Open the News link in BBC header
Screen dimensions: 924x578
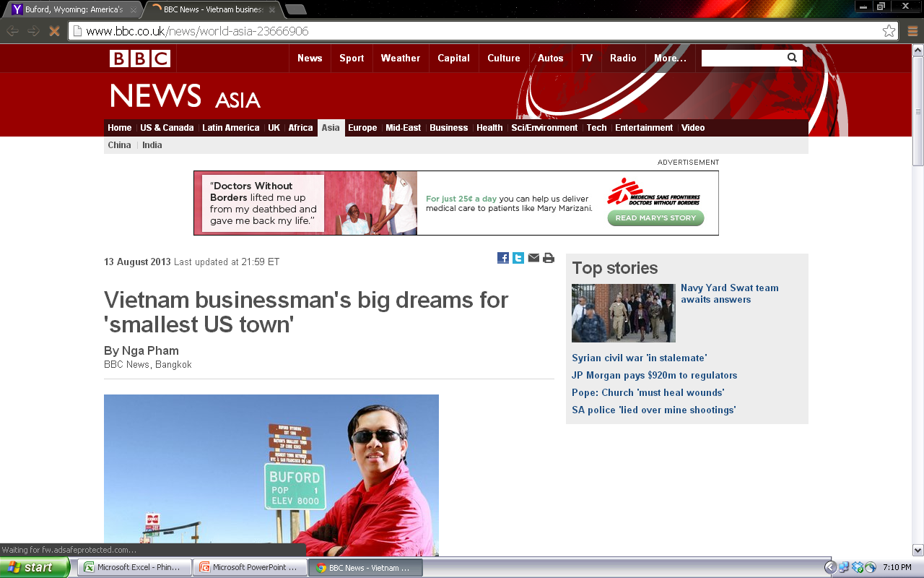point(310,59)
